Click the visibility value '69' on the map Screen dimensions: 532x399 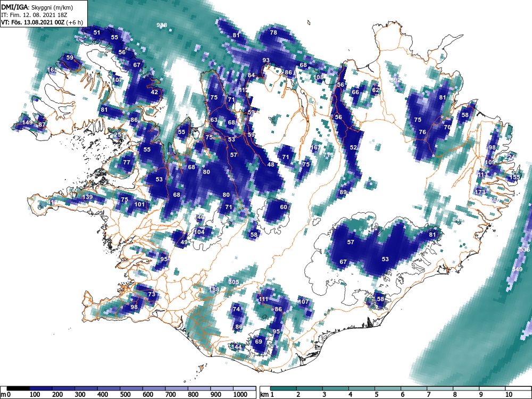click(x=259, y=342)
